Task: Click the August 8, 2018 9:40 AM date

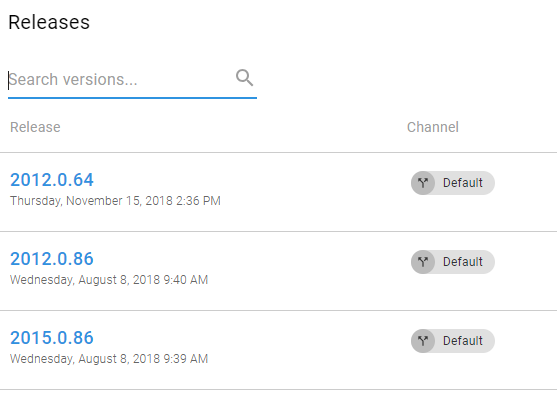Action: point(109,280)
